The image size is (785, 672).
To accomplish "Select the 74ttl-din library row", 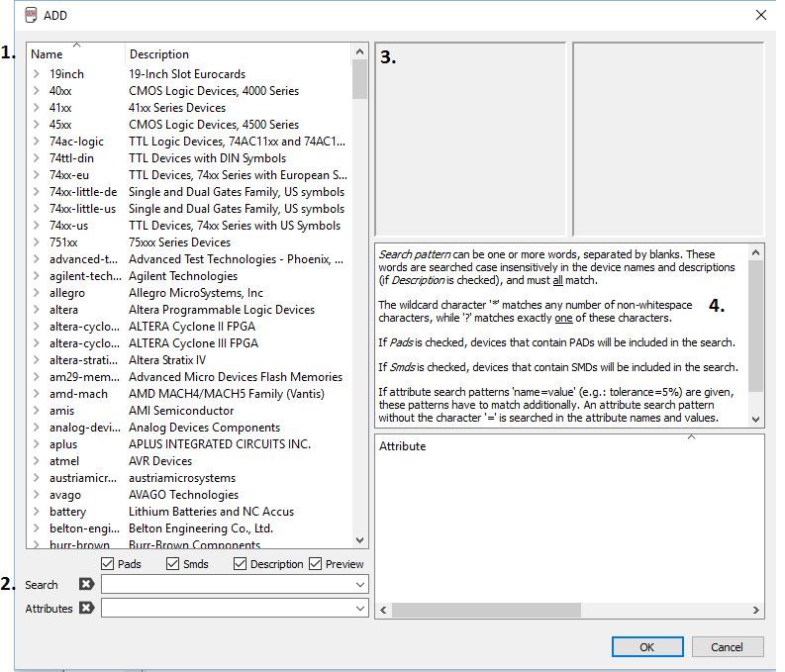I will [x=189, y=158].
